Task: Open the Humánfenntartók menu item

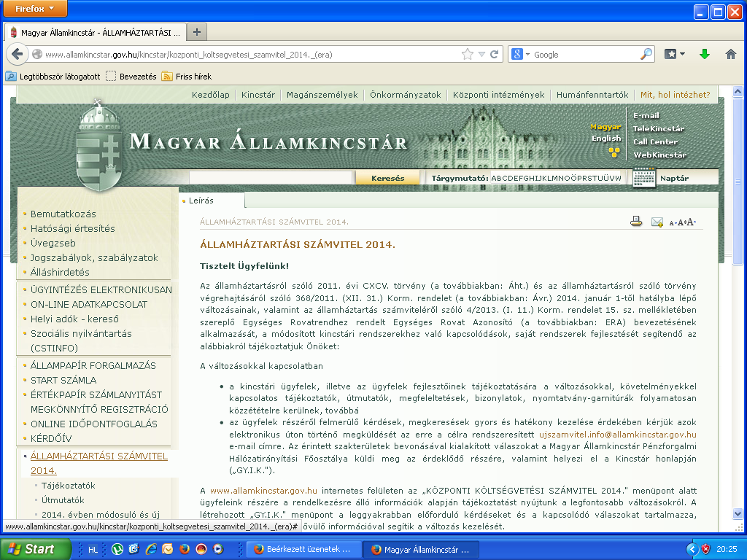Action: coord(592,95)
